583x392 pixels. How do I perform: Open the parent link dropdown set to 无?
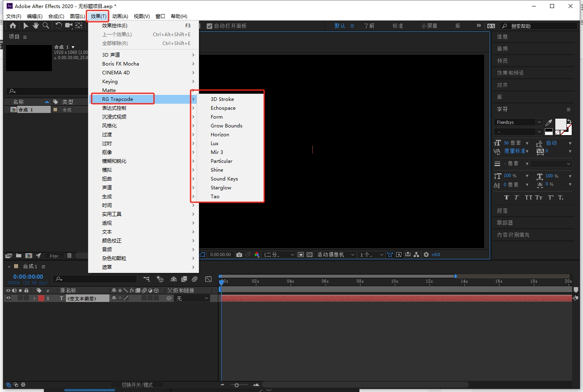tap(193, 298)
